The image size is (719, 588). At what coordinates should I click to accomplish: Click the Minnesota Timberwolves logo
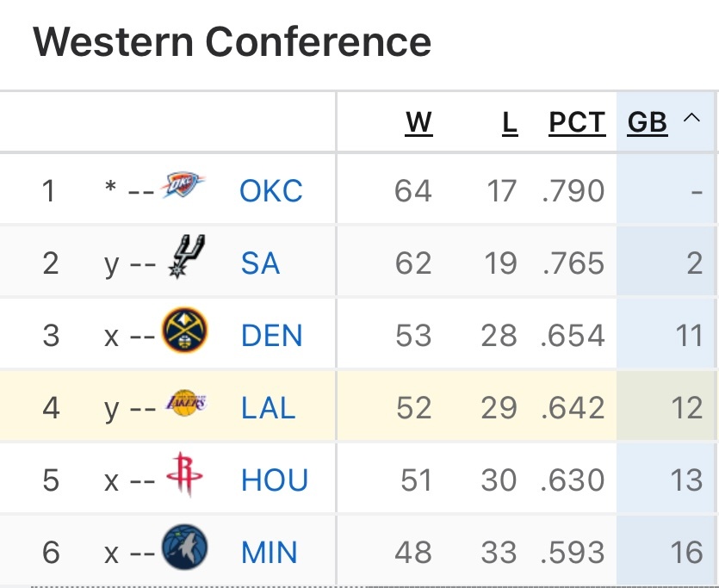pos(185,548)
